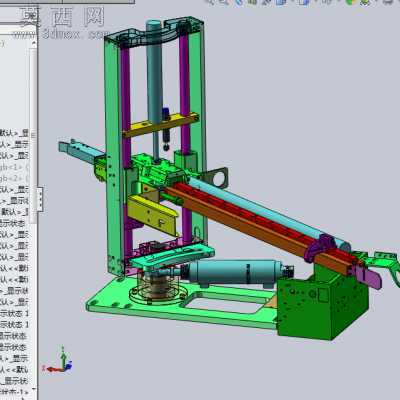This screenshot has height=400, width=400.
Task: Collapse the feature tree panel using the dotted handle
Action: (x=40, y=199)
